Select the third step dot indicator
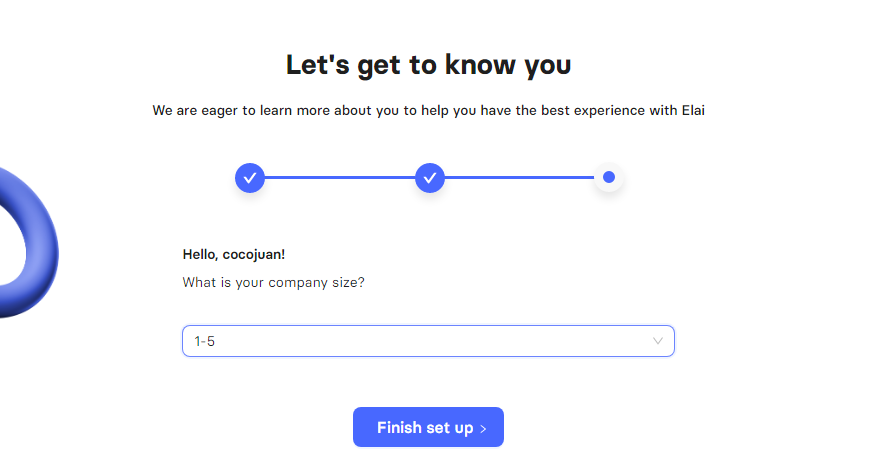Viewport: 869px width, 460px height. tap(609, 177)
